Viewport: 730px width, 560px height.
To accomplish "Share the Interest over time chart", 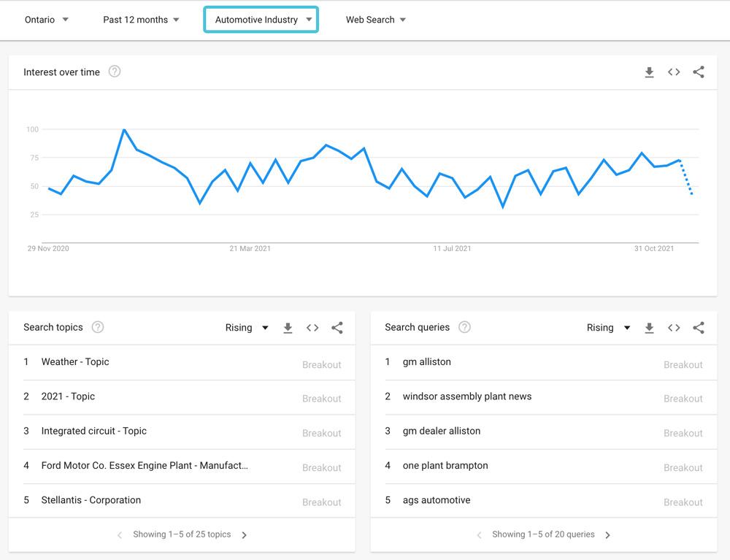I will [x=699, y=72].
